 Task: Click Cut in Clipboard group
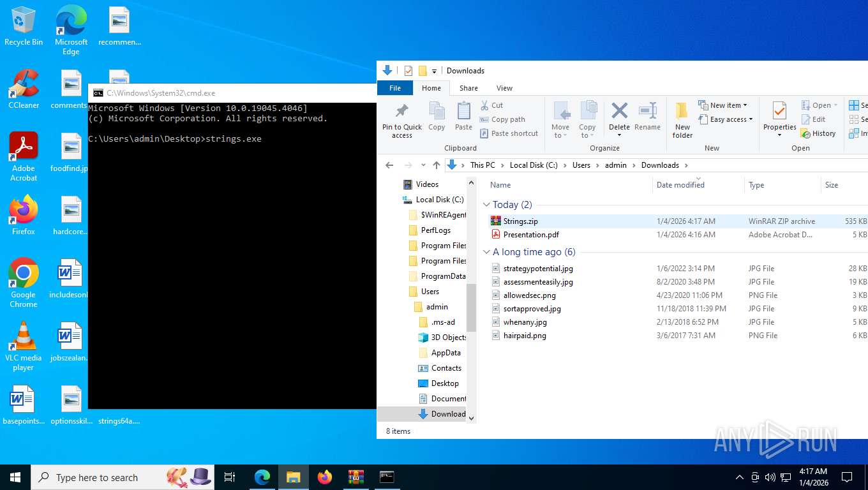pyautogui.click(x=491, y=105)
